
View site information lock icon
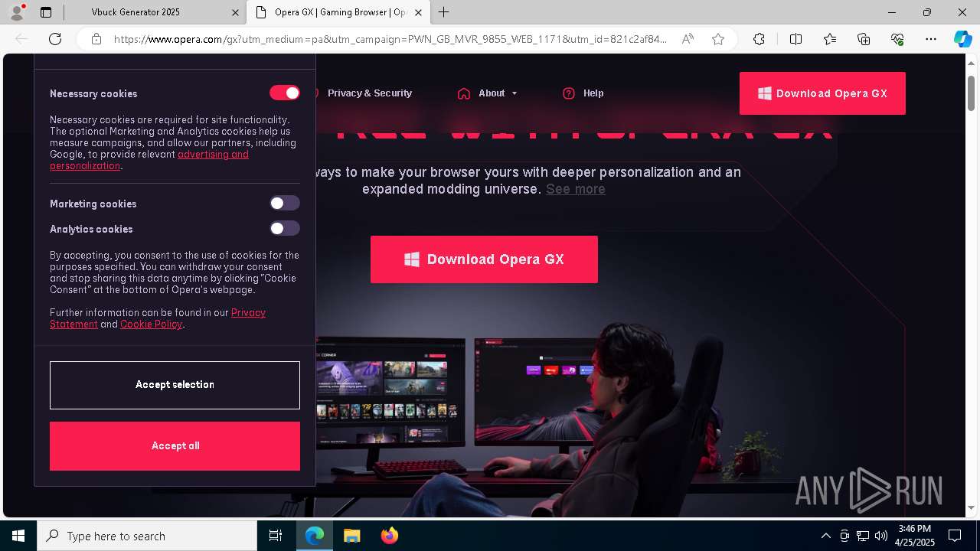[x=96, y=39]
